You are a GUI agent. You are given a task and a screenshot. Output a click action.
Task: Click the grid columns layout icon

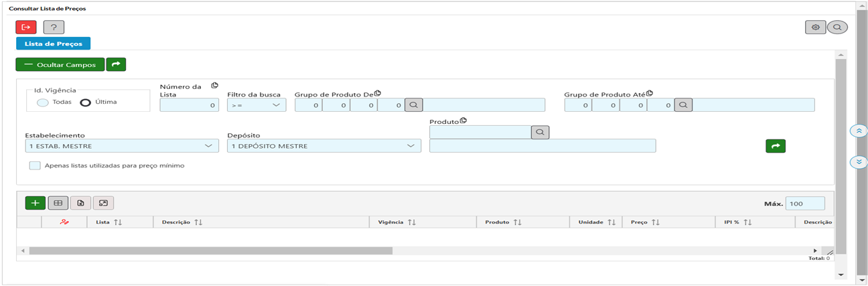coord(58,203)
